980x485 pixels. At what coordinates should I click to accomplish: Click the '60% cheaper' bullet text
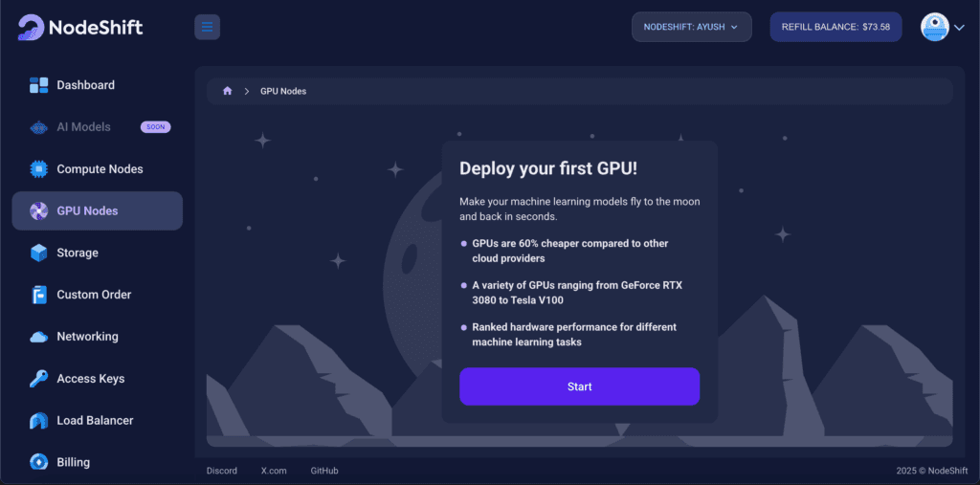tap(571, 251)
